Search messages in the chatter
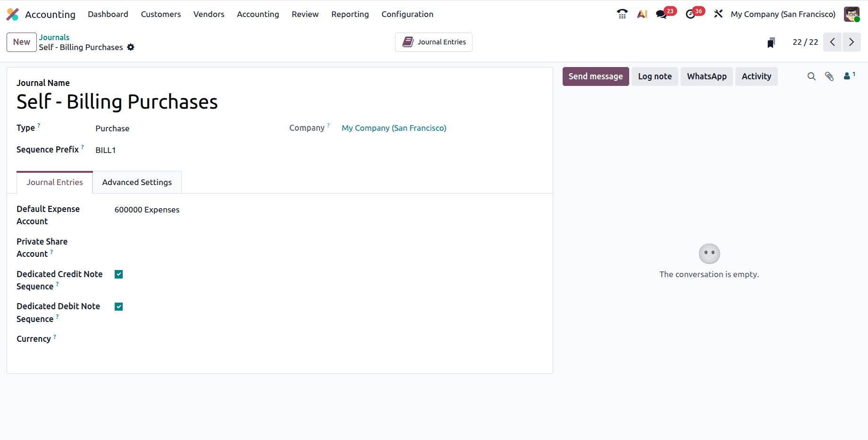868x440 pixels. [x=811, y=76]
